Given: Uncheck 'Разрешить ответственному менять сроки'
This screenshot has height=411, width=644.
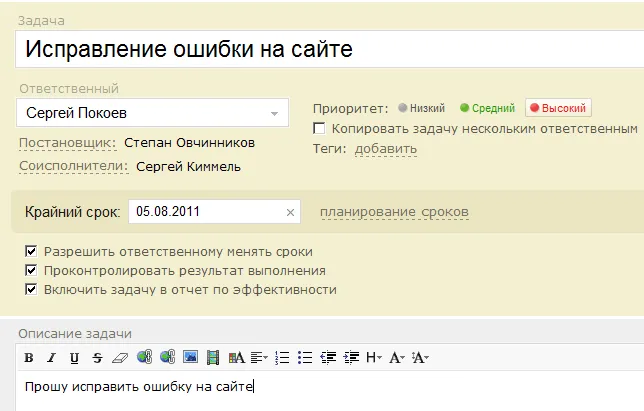Looking at the screenshot, I should [x=31, y=252].
